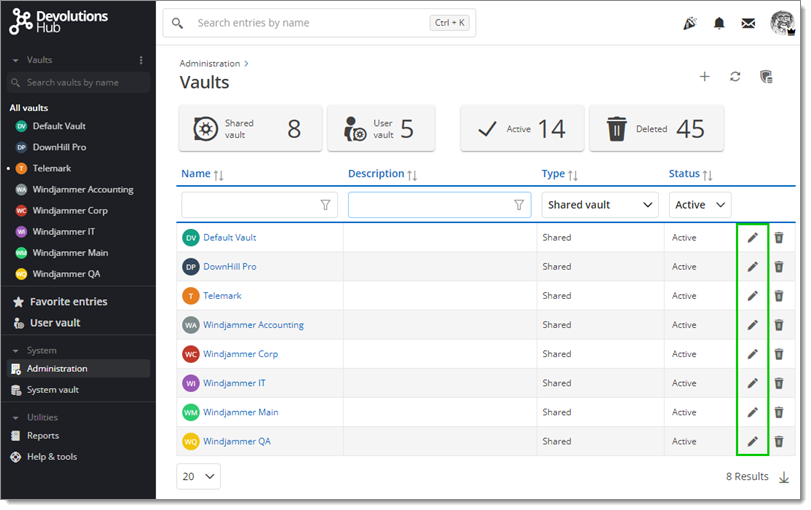This screenshot has height=510, width=811.
Task: Delete Windjammer QA via trash icon
Action: [x=778, y=441]
